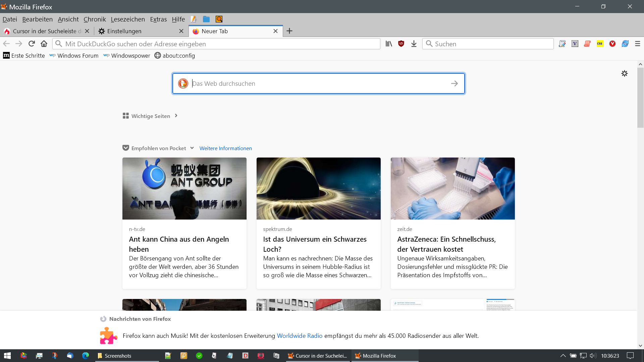Click the page vertical scrollbar thumb
This screenshot has height=362, width=644.
coord(640,97)
